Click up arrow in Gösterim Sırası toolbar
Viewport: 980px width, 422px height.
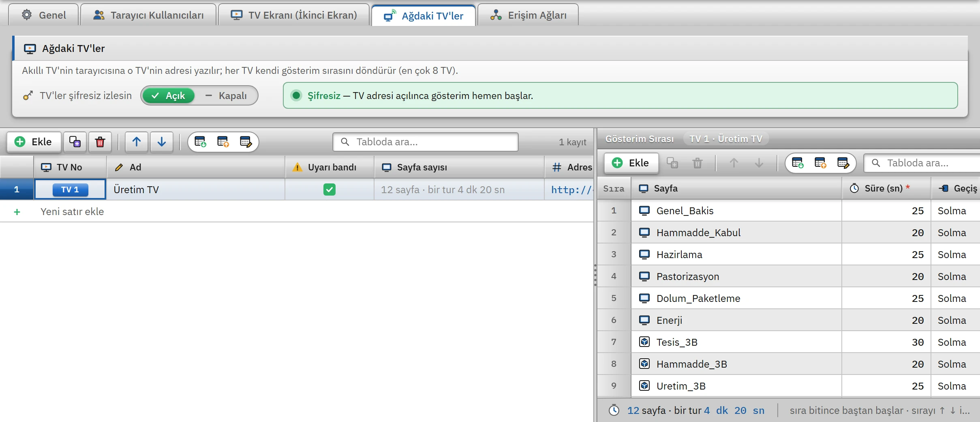tap(734, 163)
